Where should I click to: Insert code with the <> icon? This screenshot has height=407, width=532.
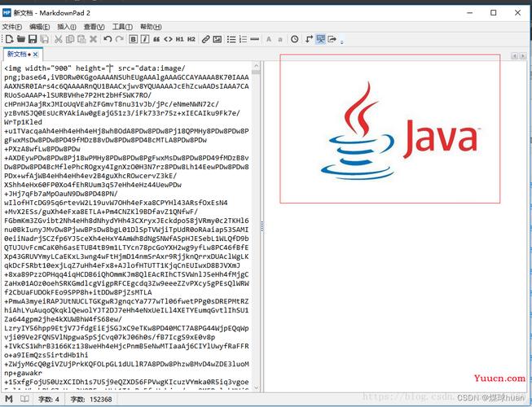click(x=168, y=39)
